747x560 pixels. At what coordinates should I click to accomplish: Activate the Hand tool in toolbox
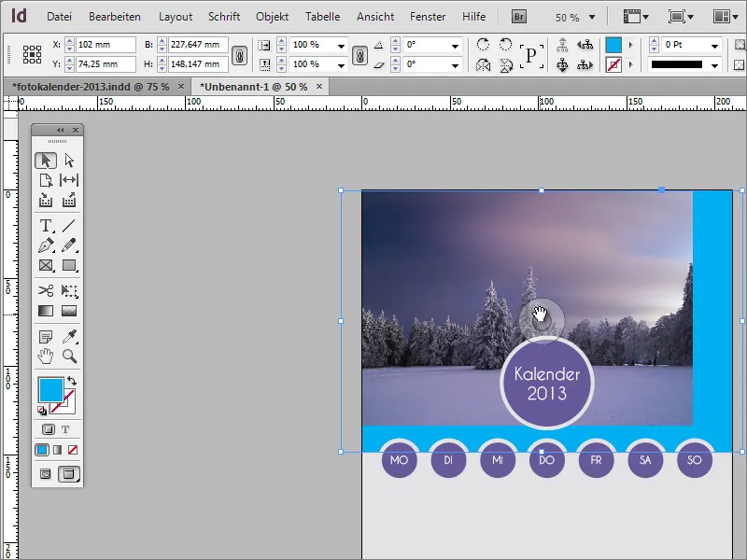click(46, 357)
